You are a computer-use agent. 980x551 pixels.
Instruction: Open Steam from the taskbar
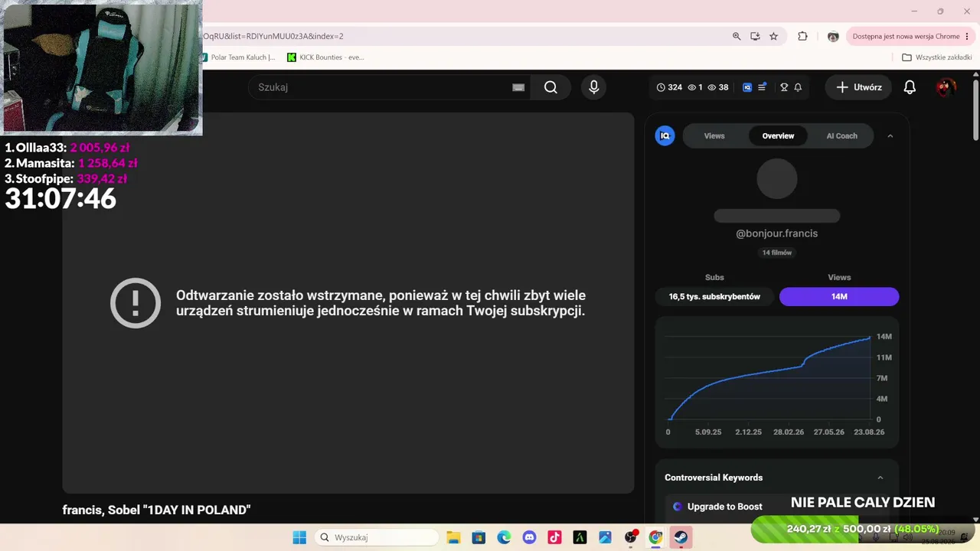pos(681,537)
